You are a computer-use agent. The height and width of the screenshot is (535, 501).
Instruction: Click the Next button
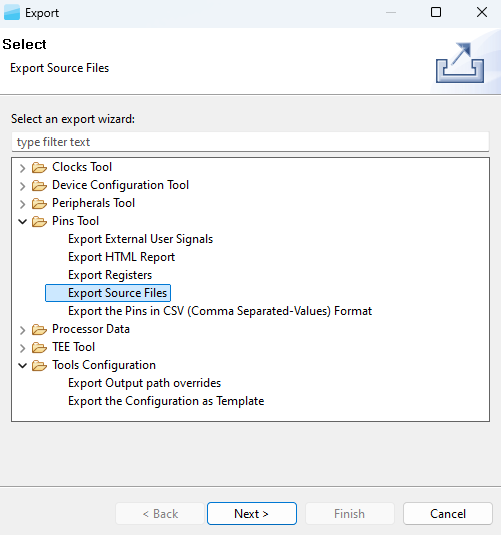(x=252, y=514)
